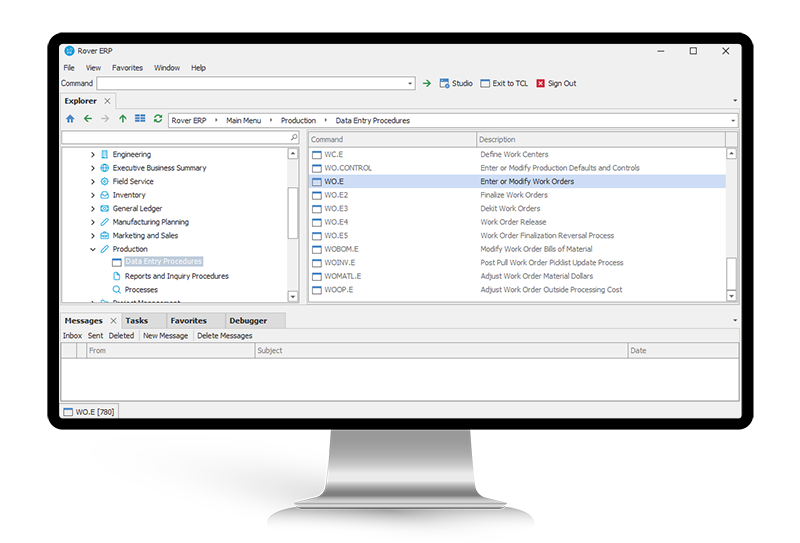Click the WOBOM.E window icon
The height and width of the screenshot is (543, 800).
click(x=317, y=249)
